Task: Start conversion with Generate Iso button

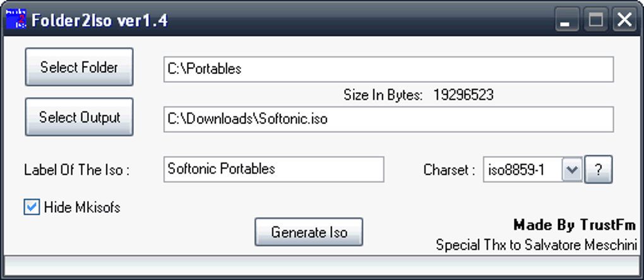Action: tap(309, 233)
